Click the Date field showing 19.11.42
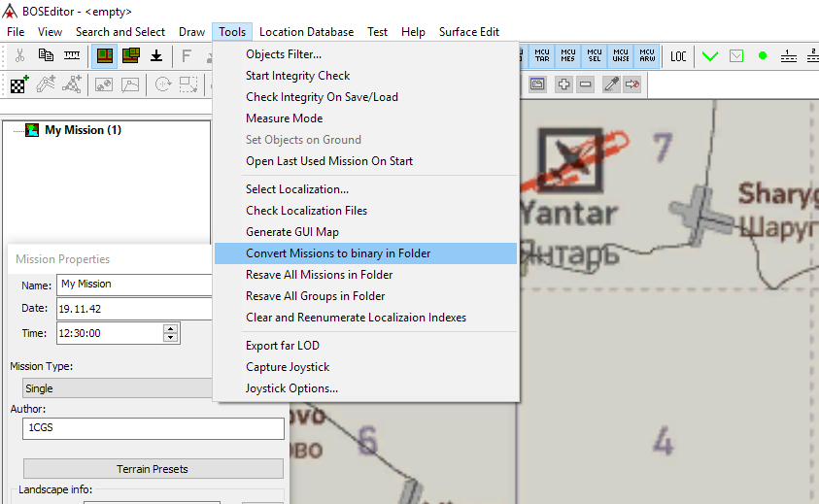This screenshot has height=504, width=819. [x=134, y=309]
